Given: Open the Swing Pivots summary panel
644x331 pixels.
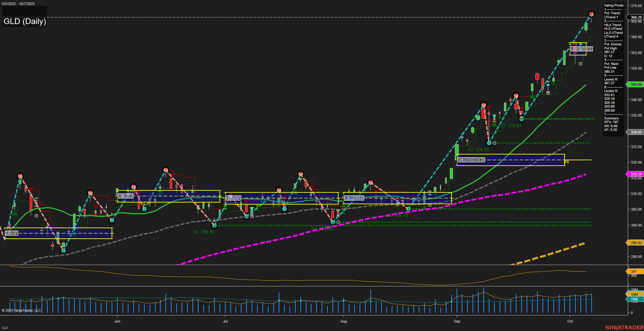Looking at the screenshot, I should coord(613,5).
